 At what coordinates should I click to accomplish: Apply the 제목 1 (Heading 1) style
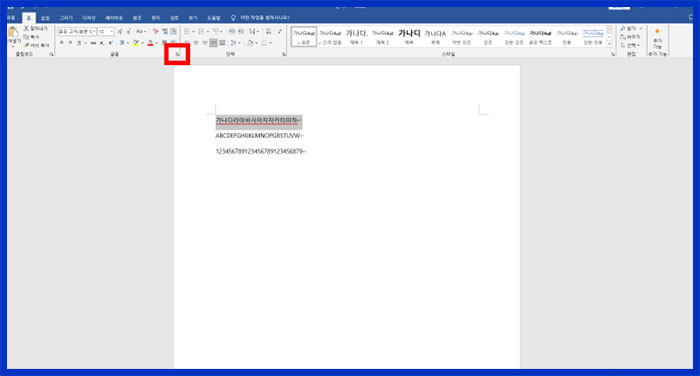(356, 36)
